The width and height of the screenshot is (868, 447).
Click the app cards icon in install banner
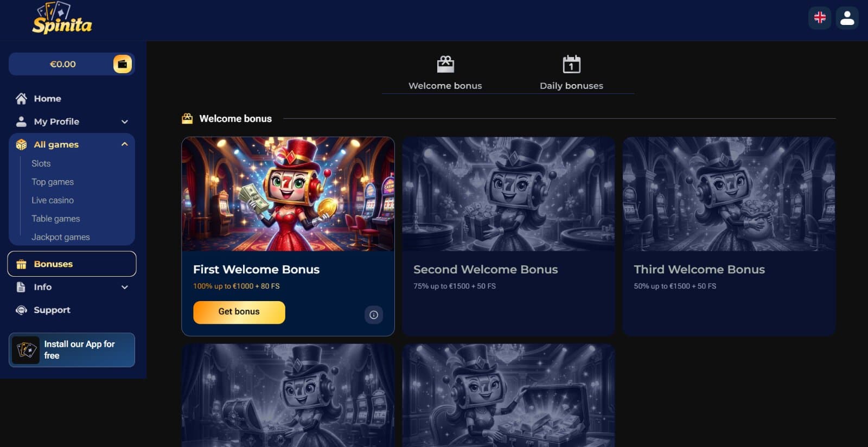(27, 350)
